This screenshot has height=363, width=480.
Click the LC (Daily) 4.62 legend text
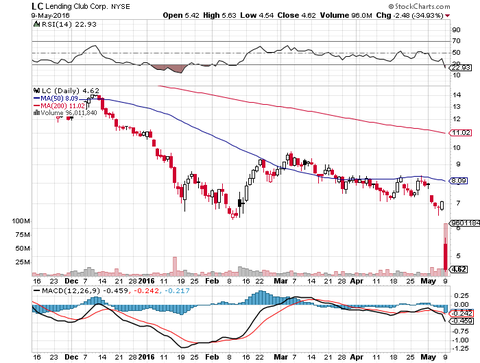pos(70,91)
